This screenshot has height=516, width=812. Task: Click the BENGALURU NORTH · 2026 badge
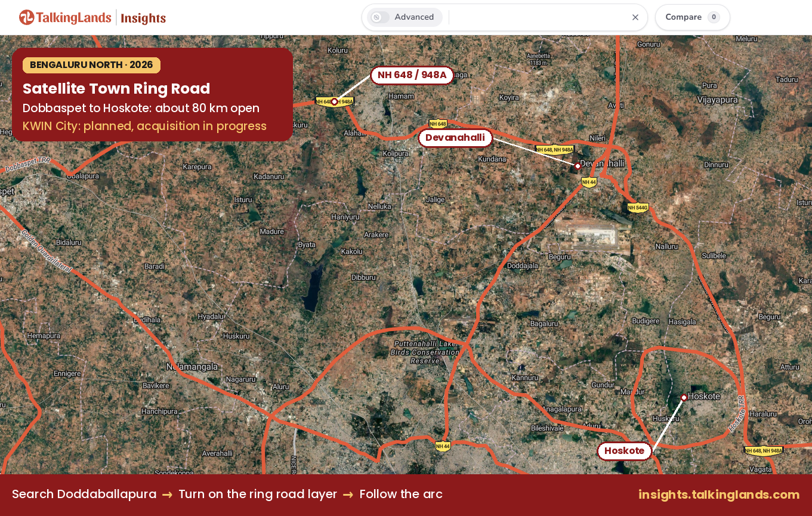(91, 65)
